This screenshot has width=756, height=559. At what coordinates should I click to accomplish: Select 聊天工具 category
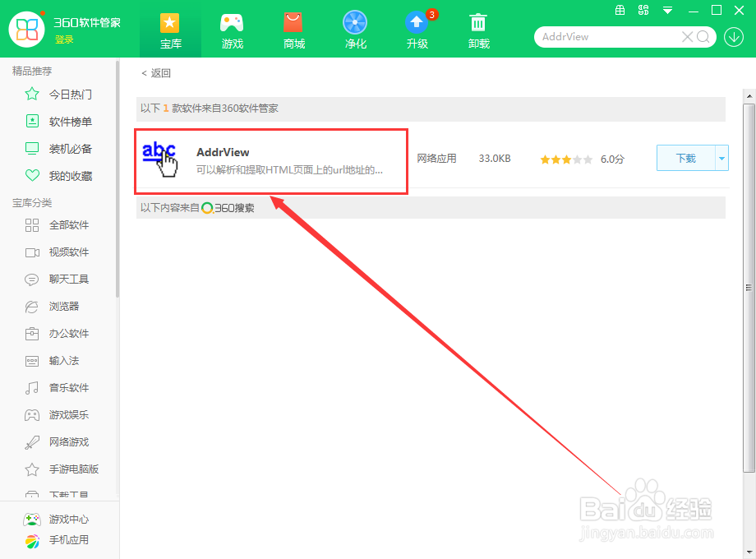[69, 279]
